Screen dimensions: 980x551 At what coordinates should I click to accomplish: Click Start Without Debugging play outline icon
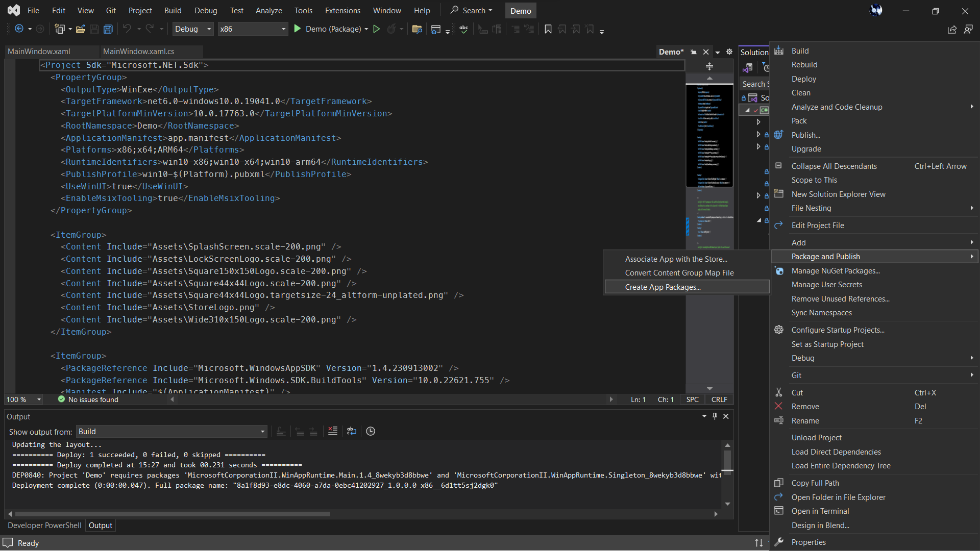[x=376, y=29]
